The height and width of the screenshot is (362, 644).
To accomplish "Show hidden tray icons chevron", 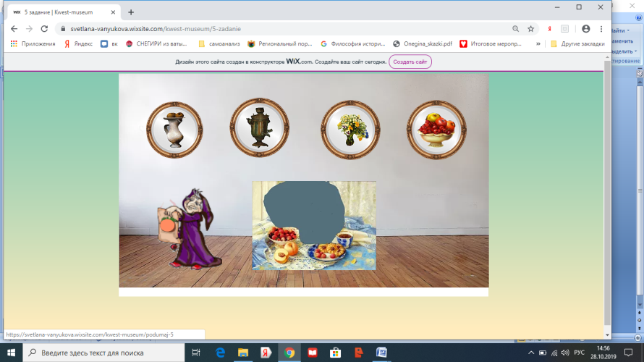I will coord(531,353).
